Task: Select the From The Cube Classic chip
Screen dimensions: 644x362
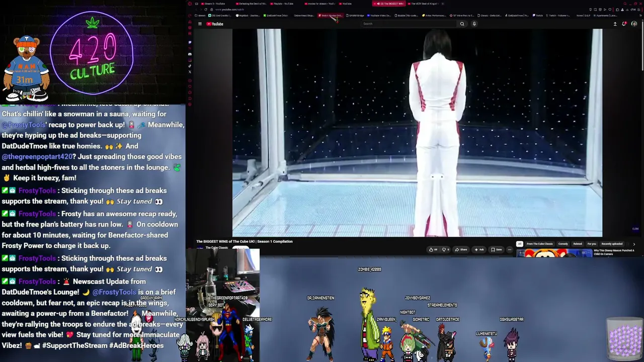Action: tap(540, 244)
